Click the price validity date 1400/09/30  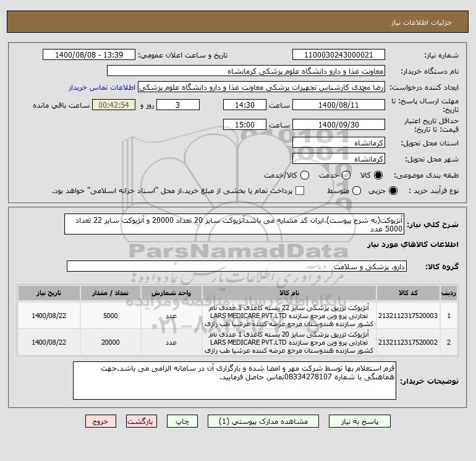(x=339, y=125)
